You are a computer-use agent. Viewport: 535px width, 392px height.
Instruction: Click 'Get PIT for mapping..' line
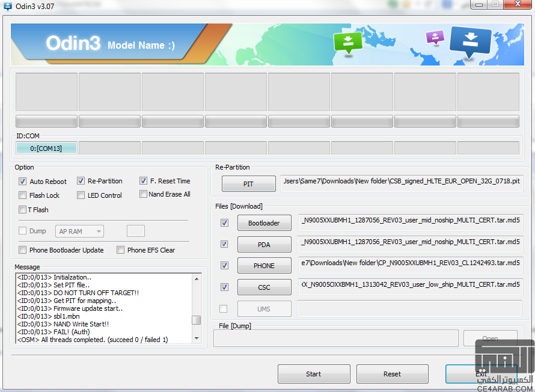67,301
